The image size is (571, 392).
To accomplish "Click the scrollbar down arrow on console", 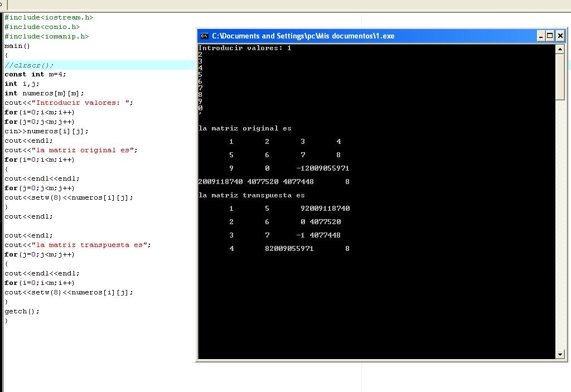I will tap(559, 354).
